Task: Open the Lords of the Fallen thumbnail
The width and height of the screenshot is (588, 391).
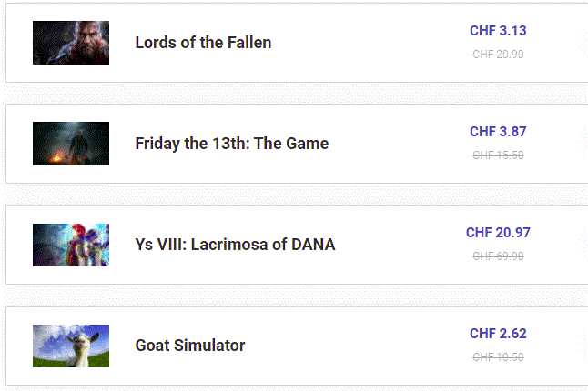Action: pos(71,43)
